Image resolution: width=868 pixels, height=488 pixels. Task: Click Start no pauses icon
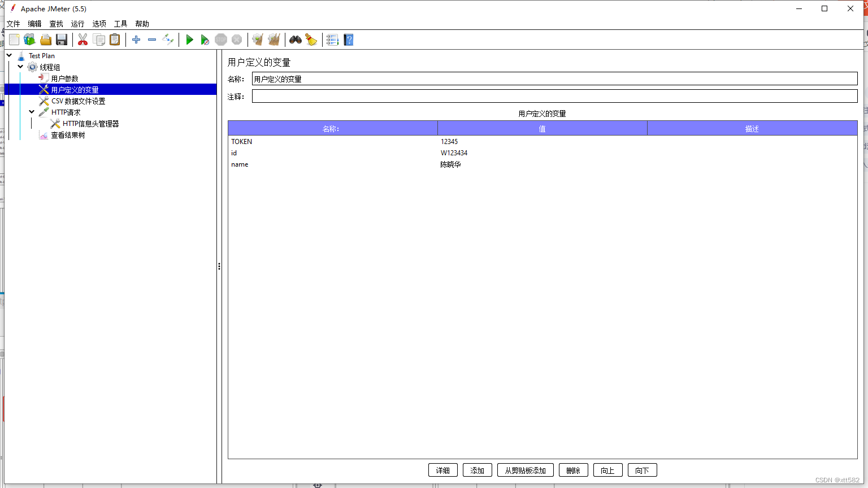[x=205, y=40]
